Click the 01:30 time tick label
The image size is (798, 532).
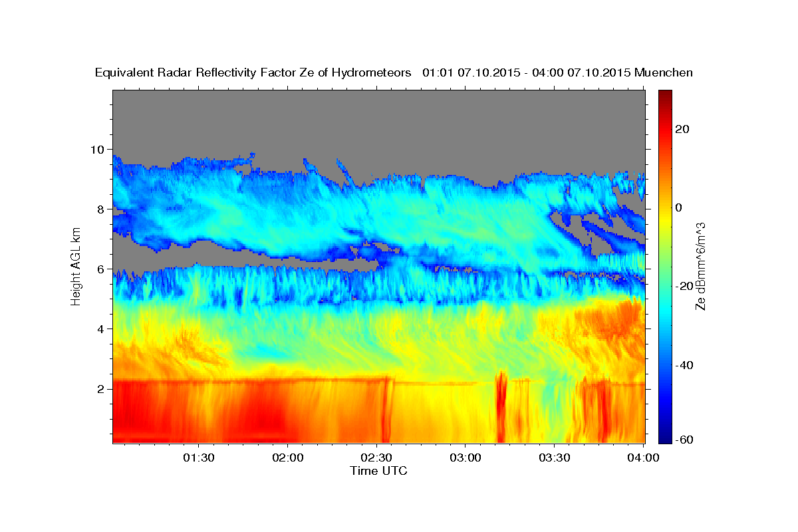[x=199, y=458]
